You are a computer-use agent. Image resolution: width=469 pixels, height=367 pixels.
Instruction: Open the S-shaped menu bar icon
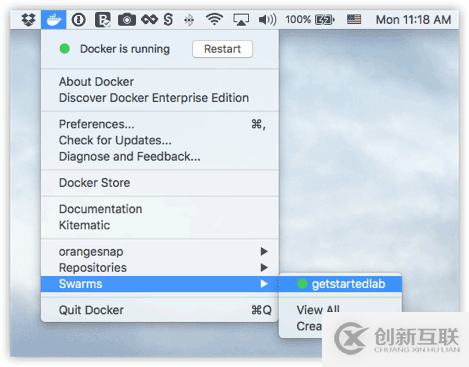pyautogui.click(x=168, y=20)
